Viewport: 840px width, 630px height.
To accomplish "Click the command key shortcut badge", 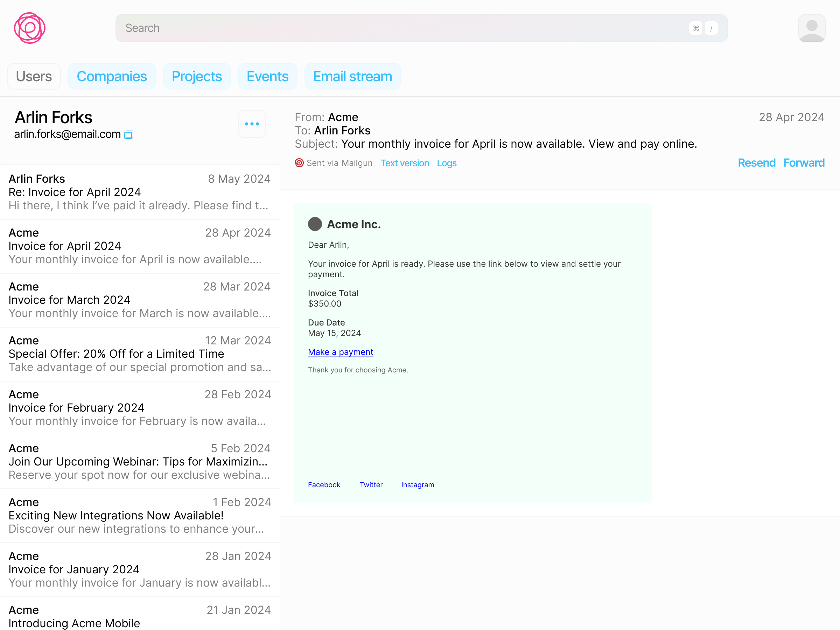I will click(696, 28).
